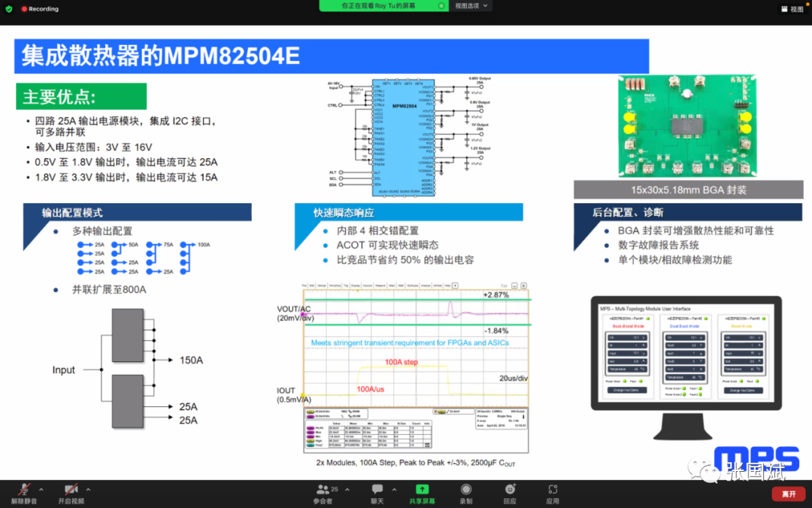Click the bullet ACOT 可实现快速瞬态
812x508 pixels.
387,245
